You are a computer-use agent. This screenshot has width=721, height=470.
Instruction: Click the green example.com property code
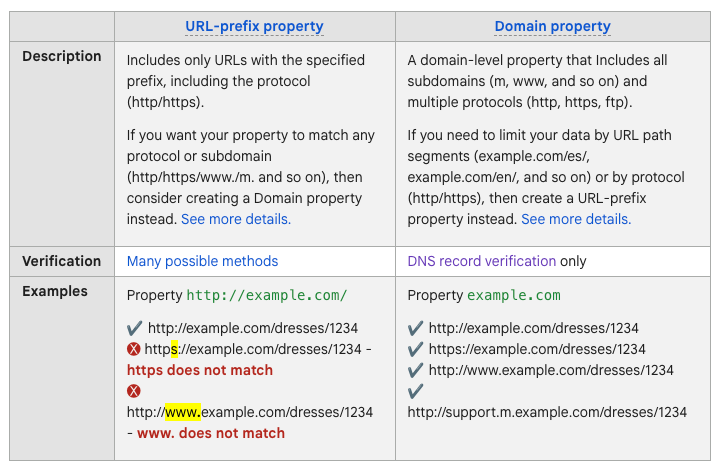tap(514, 295)
